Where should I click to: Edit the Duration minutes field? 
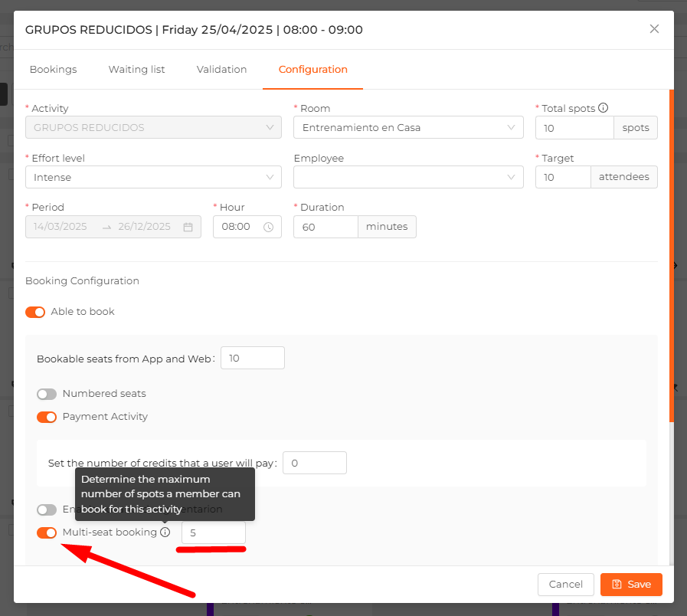pos(326,227)
